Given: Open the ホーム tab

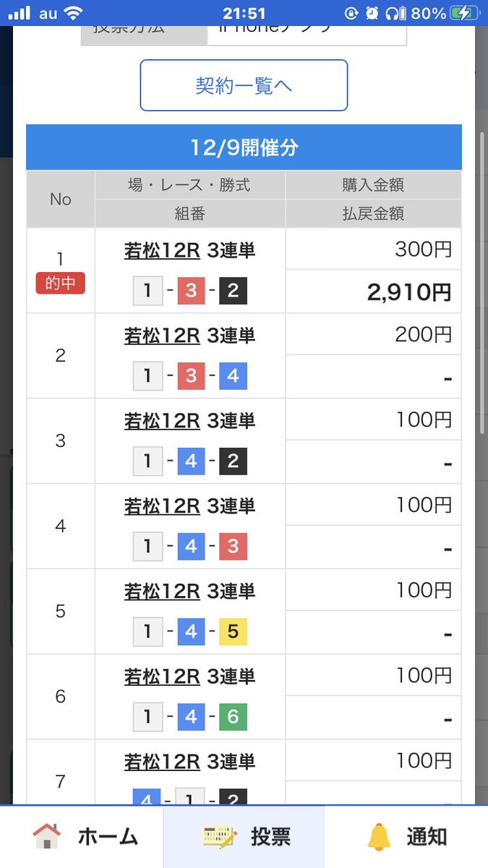Looking at the screenshot, I should (82, 837).
